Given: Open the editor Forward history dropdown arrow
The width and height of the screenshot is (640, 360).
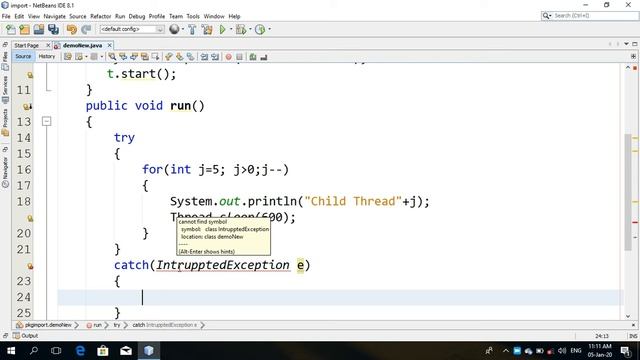Looking at the screenshot, I should (102, 57).
